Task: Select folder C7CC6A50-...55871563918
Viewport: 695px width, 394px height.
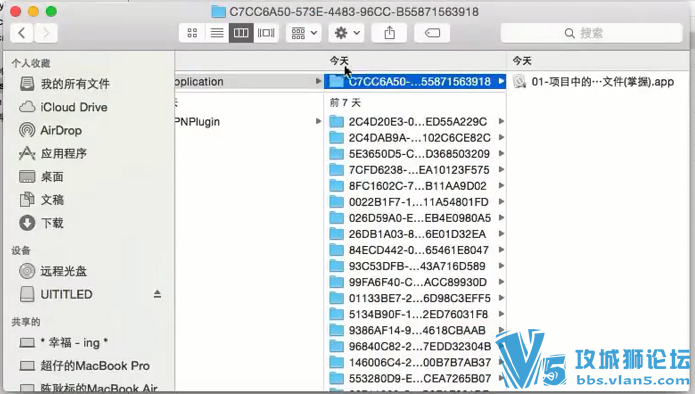Action: pos(415,82)
